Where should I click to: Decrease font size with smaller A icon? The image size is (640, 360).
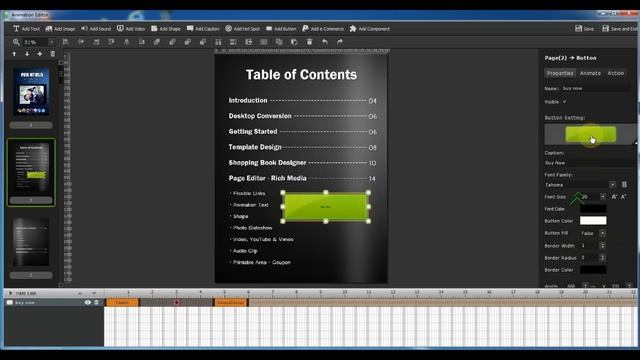tap(623, 197)
